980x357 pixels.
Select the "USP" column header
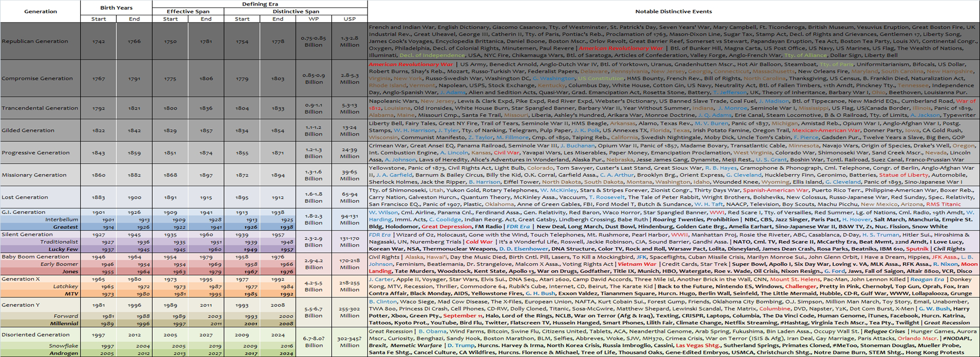(350, 19)
